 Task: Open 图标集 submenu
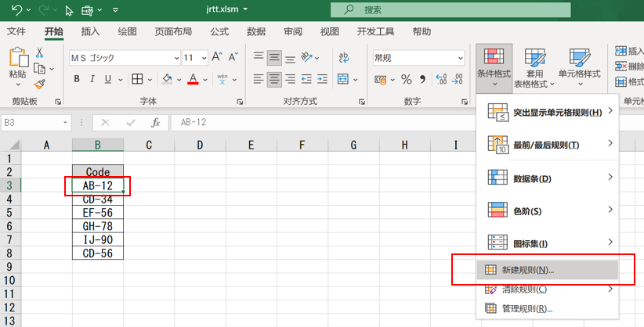coord(547,243)
